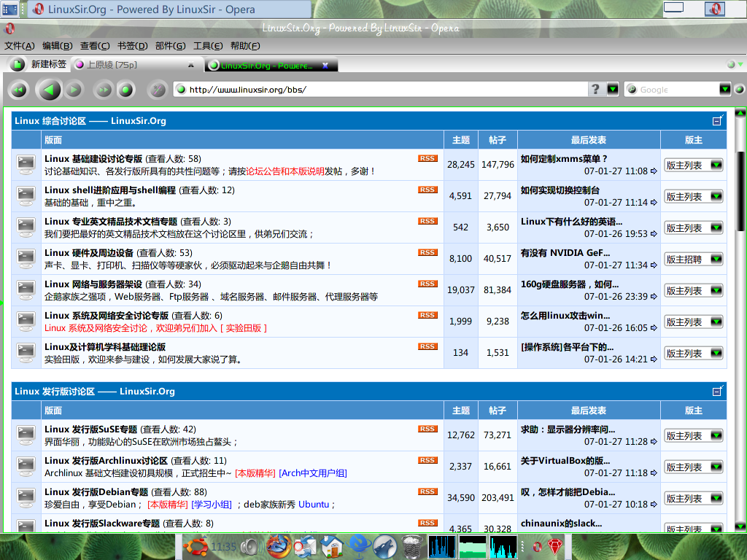
Task: Click the last-post arrow icon beside 07-01-27 11:08
Action: [654, 171]
